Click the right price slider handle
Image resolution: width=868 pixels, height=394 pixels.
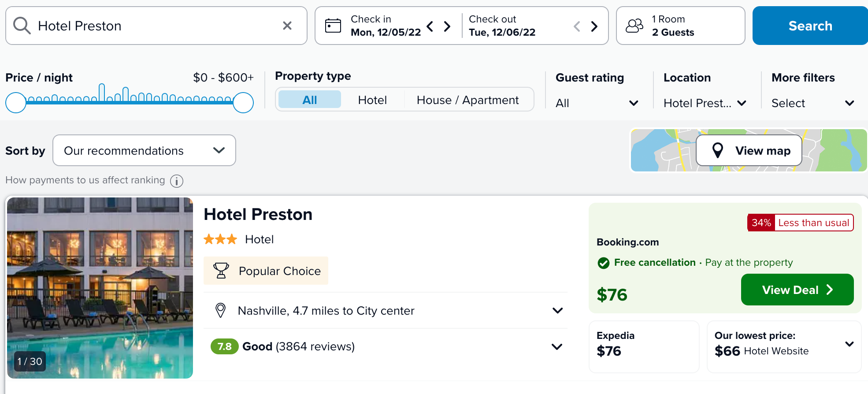tap(243, 103)
